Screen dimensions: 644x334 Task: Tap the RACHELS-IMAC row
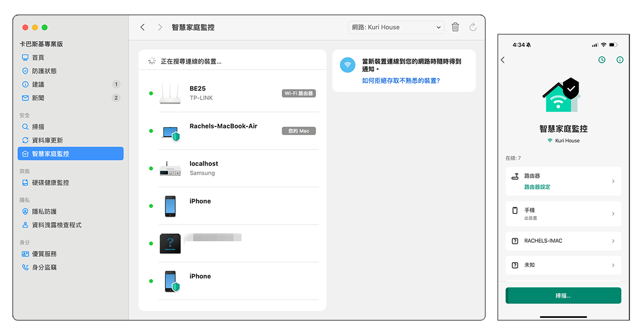tap(563, 241)
